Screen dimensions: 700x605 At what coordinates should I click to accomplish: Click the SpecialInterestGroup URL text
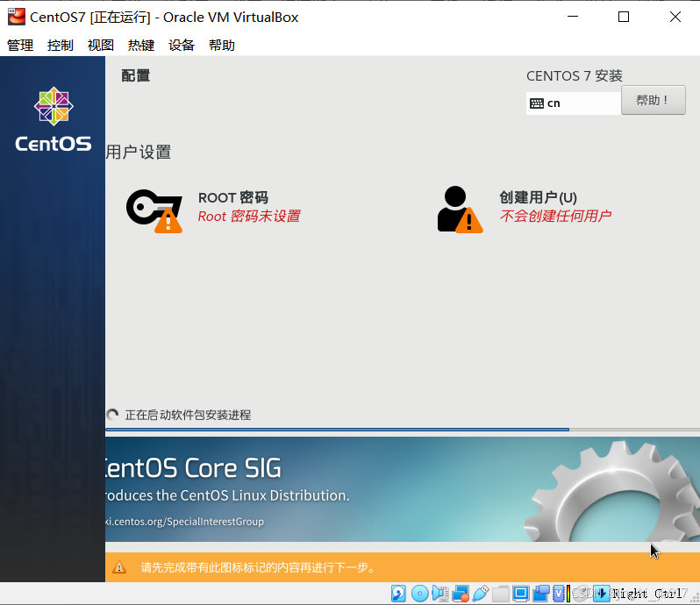(185, 522)
